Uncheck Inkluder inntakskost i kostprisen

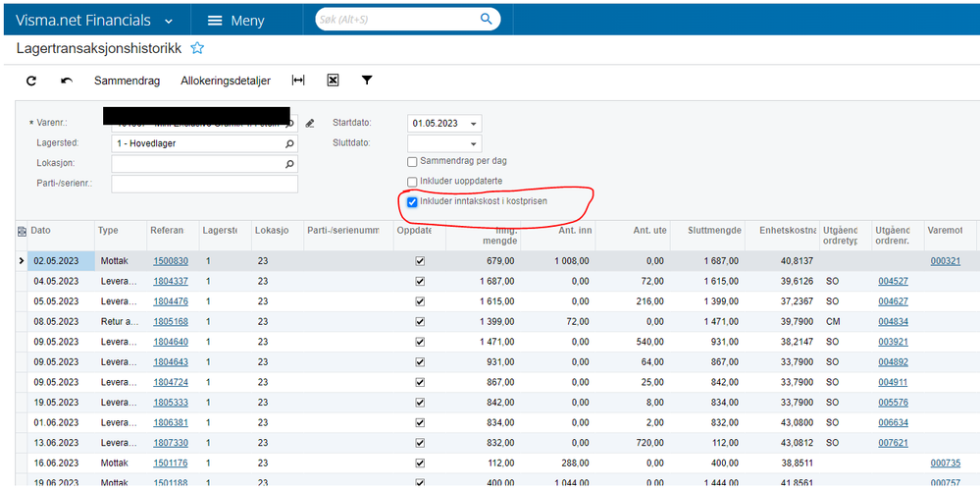pos(412,202)
